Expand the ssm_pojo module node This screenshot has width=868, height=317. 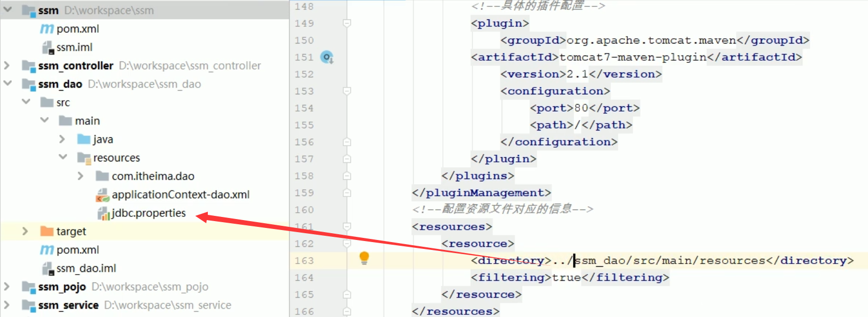tap(7, 287)
